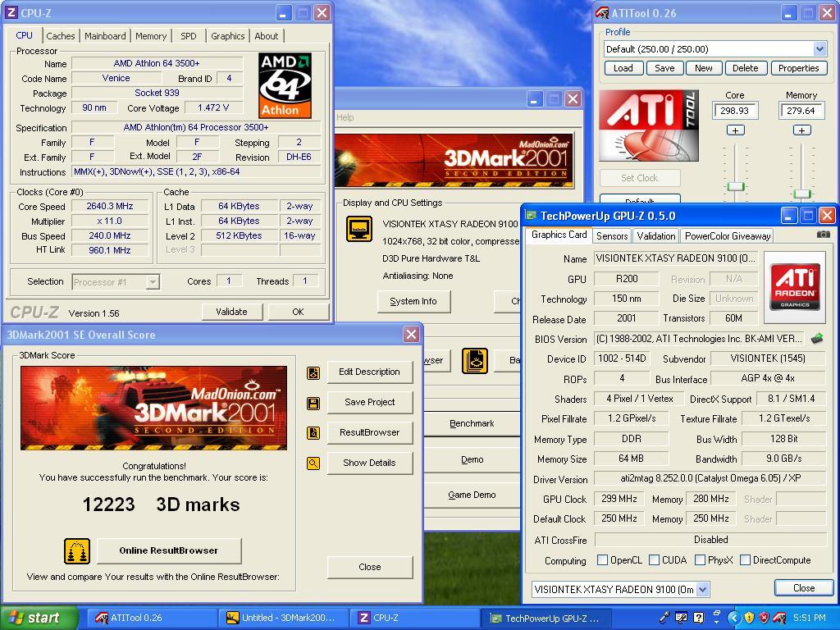Click the red shield tray icon
The image size is (840, 630).
[765, 618]
